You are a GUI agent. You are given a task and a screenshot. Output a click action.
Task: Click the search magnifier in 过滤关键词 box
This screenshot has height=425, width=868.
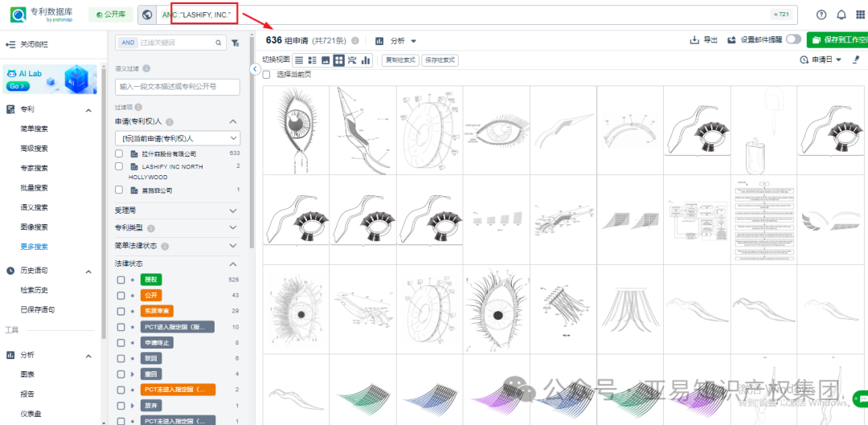218,43
